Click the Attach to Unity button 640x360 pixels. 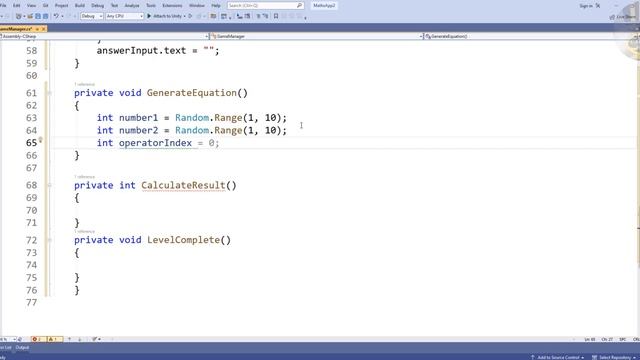[x=164, y=16]
